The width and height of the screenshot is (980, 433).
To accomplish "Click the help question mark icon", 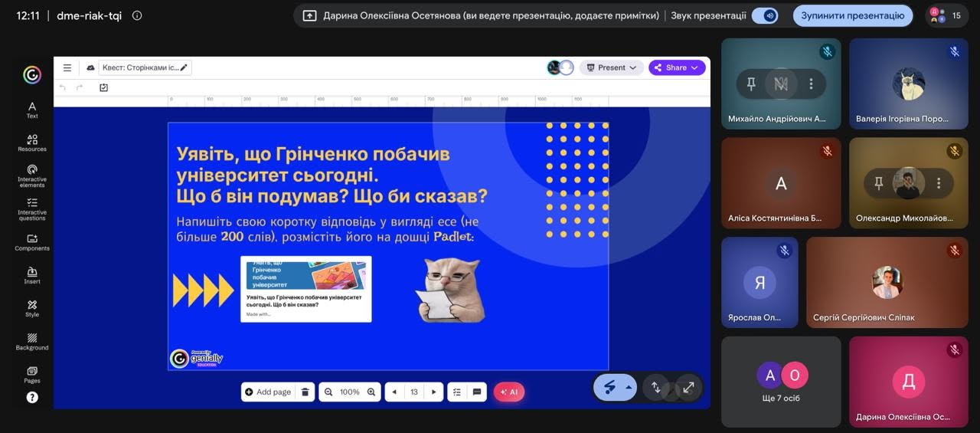I will tap(32, 397).
